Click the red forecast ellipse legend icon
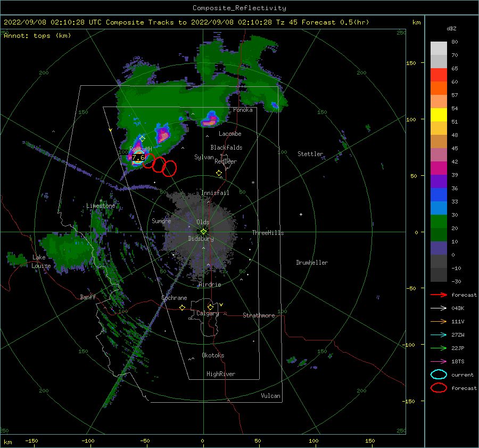479x448 pixels. pos(439,388)
